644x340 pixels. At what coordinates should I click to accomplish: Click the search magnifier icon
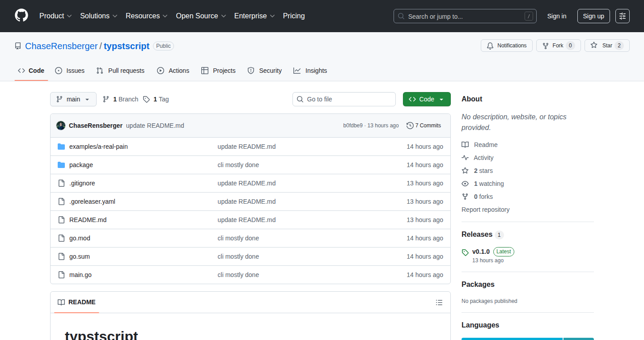tap(401, 16)
